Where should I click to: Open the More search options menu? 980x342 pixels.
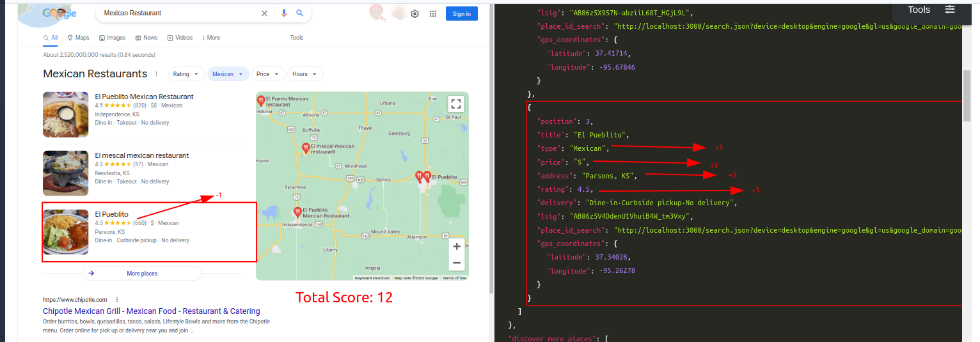210,38
